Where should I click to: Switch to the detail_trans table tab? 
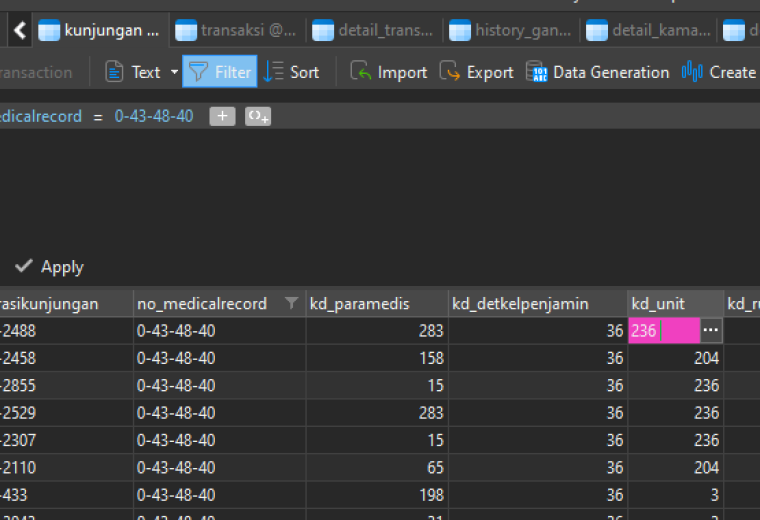click(x=373, y=30)
